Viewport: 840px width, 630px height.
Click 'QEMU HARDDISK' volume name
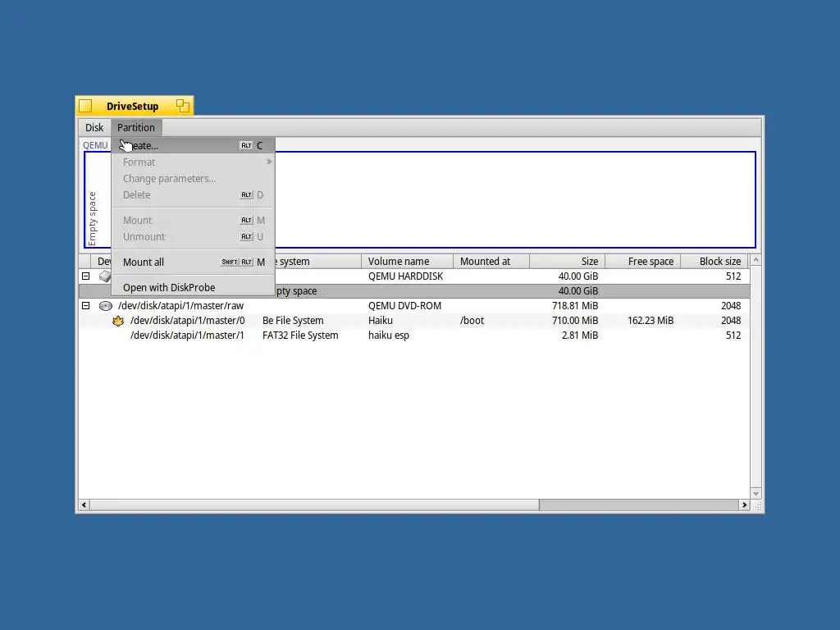(405, 276)
